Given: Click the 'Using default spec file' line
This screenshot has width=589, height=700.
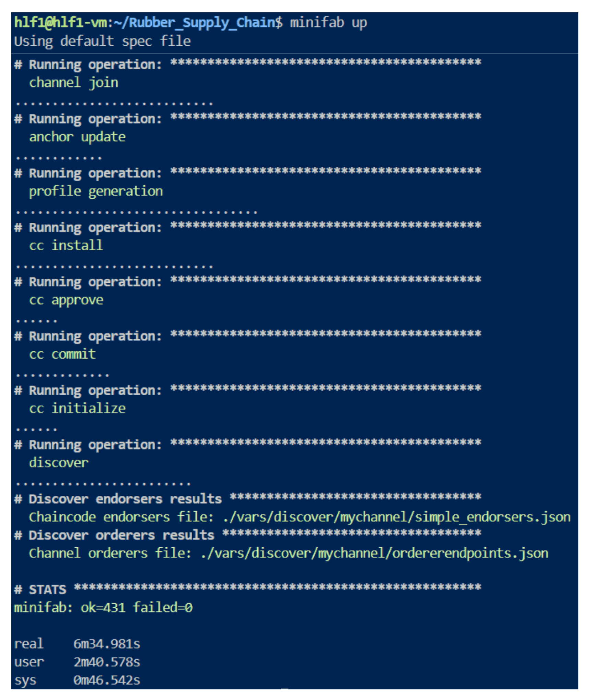Looking at the screenshot, I should [x=102, y=42].
